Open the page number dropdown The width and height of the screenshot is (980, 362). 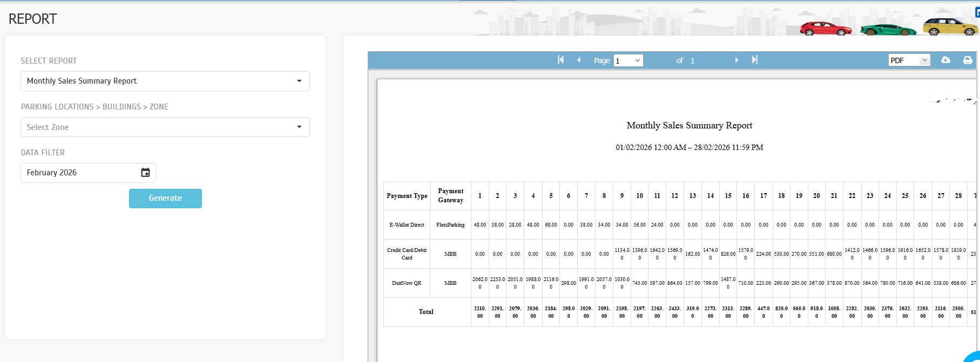pyautogui.click(x=628, y=60)
